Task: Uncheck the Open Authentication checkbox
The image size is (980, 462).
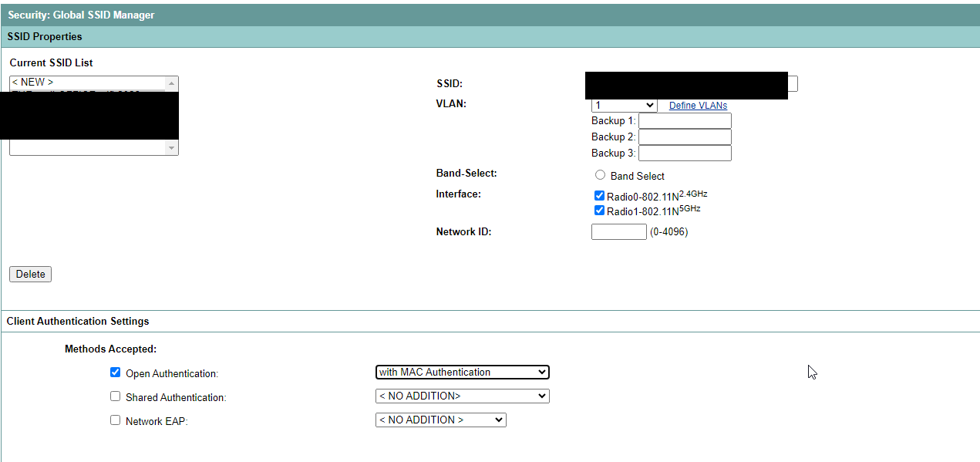Action: click(115, 372)
